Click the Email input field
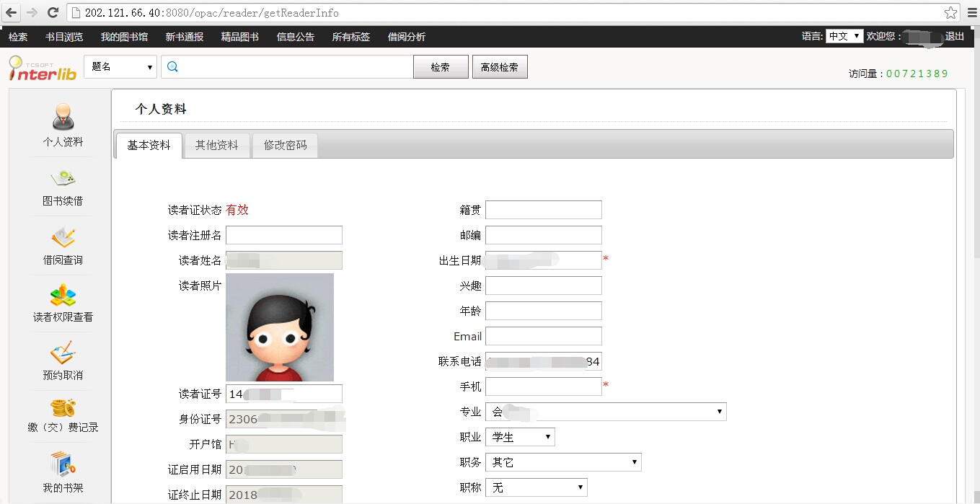 point(544,336)
